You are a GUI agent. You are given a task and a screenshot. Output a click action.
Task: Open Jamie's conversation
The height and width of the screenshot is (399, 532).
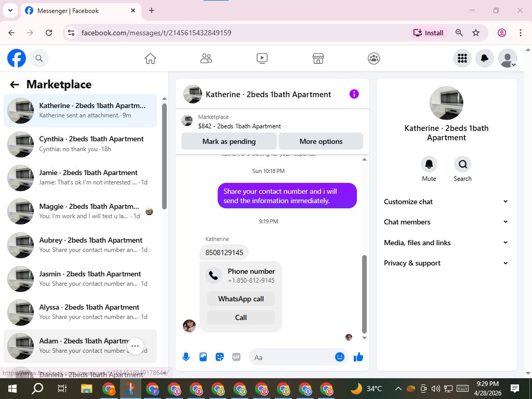click(81, 178)
